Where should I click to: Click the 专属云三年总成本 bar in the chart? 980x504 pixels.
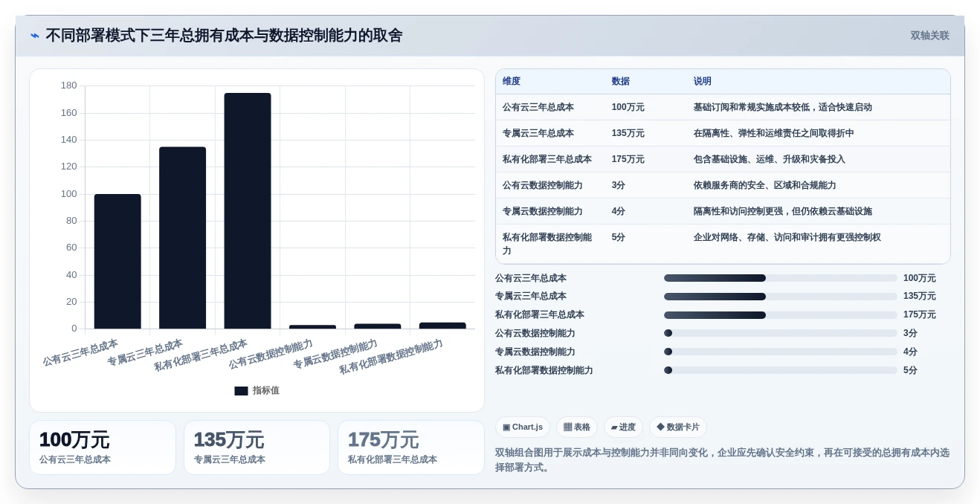pos(182,238)
